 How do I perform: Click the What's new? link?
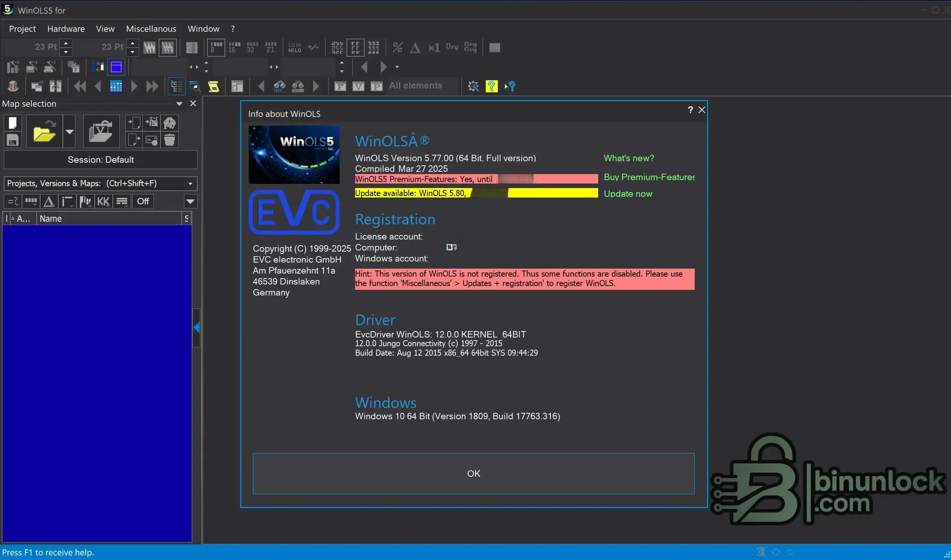(629, 158)
